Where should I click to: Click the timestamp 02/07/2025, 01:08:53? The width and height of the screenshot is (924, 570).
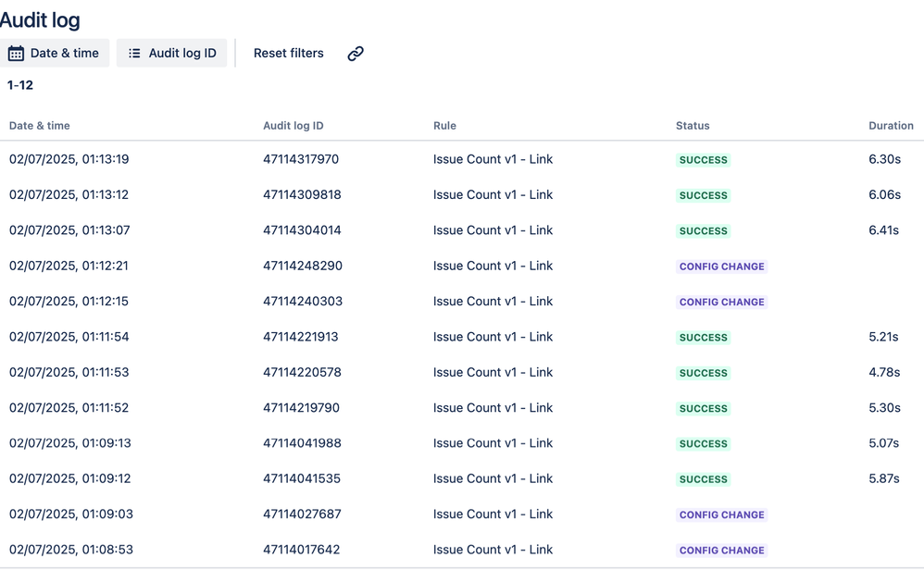coord(70,550)
